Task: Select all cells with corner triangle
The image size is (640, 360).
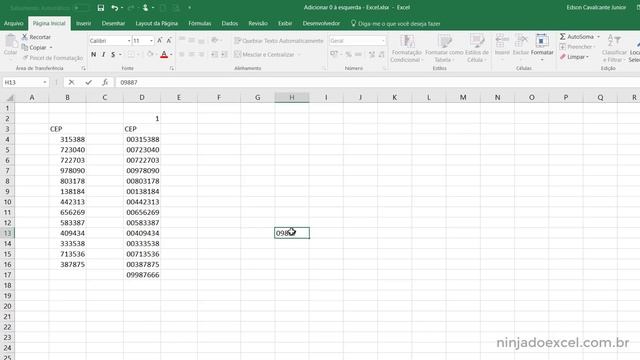Action: (9, 98)
